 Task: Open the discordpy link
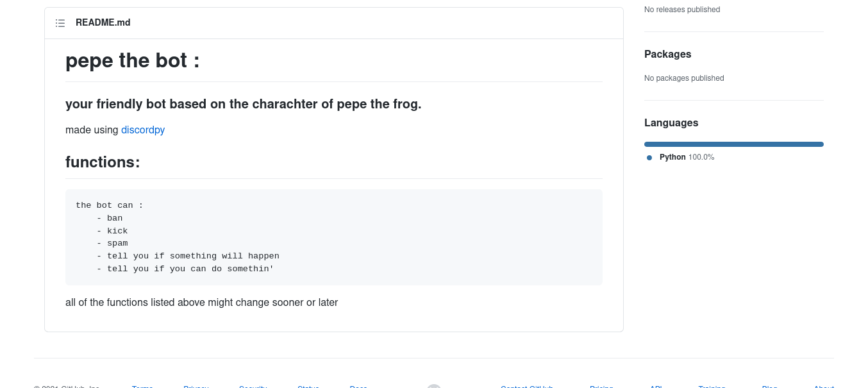pos(143,130)
